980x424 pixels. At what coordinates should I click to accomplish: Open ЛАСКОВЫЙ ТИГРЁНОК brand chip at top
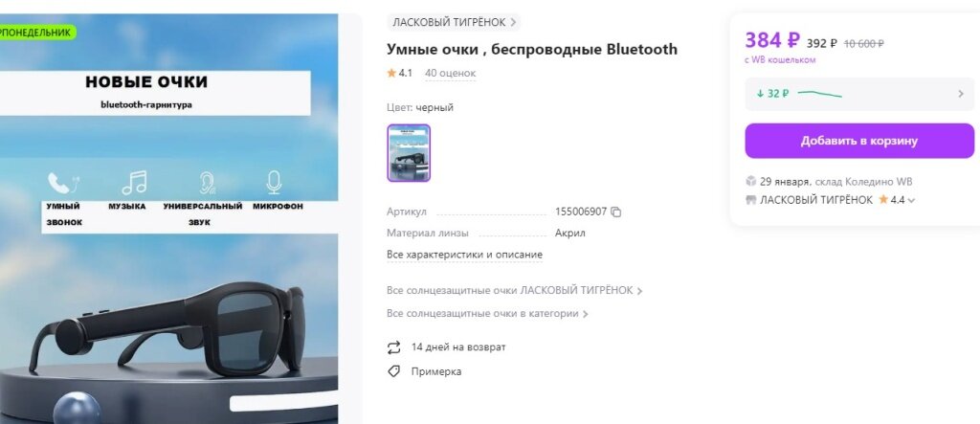coord(454,23)
